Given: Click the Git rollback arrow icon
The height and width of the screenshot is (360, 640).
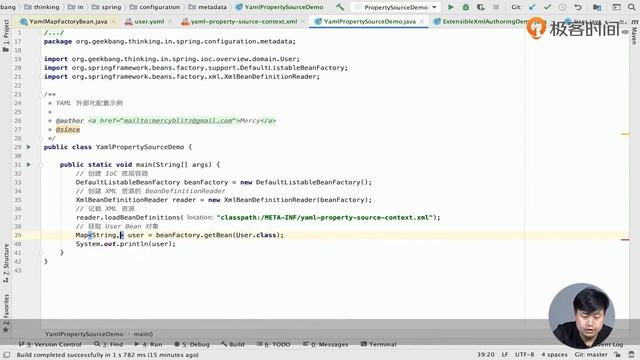Looking at the screenshot, I should [x=578, y=7].
